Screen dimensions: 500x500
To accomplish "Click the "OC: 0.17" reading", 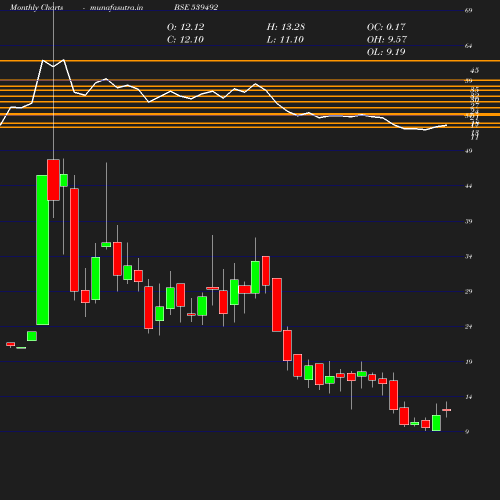I will [386, 27].
